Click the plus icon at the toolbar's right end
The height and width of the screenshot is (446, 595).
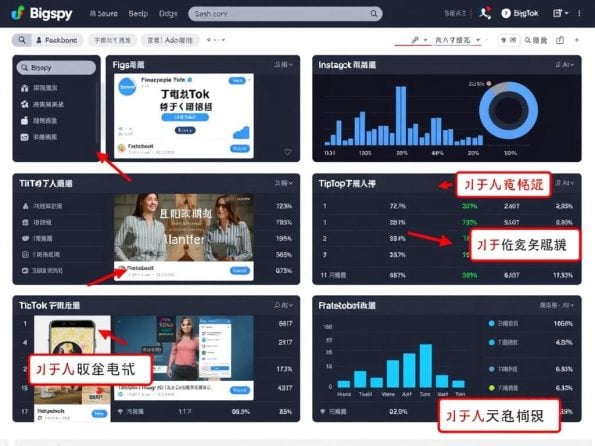tap(577, 40)
